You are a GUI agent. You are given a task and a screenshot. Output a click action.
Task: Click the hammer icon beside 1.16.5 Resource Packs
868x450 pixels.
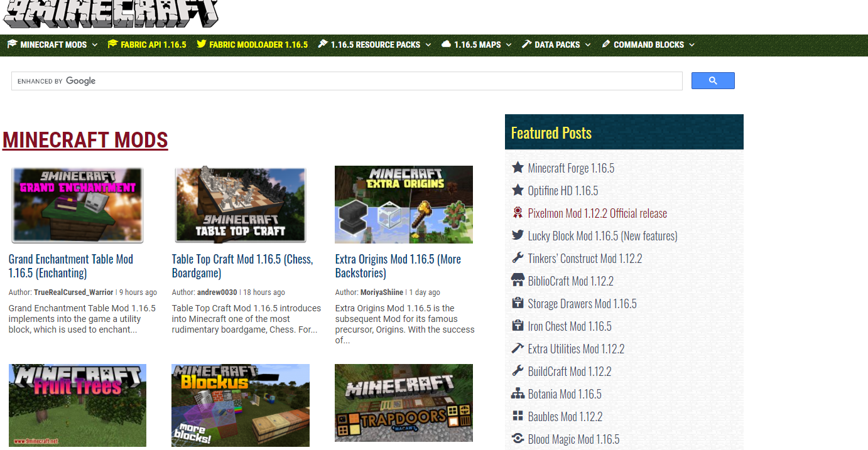[323, 44]
